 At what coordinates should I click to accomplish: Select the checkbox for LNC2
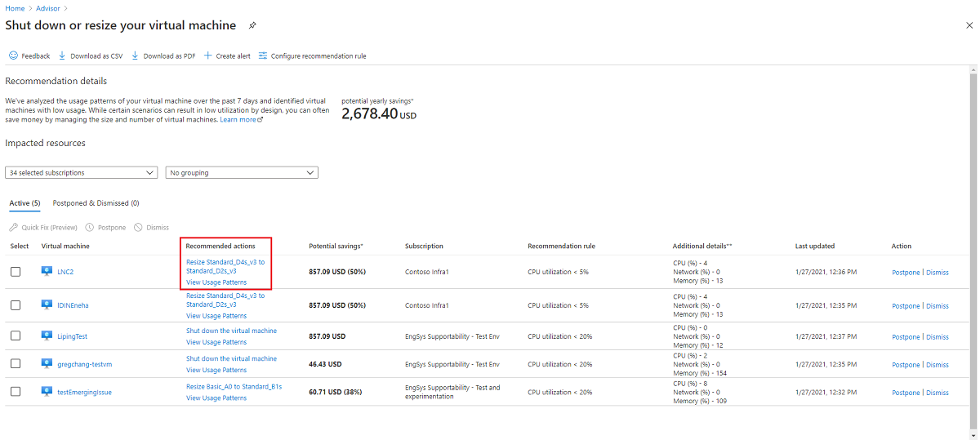tap(16, 272)
